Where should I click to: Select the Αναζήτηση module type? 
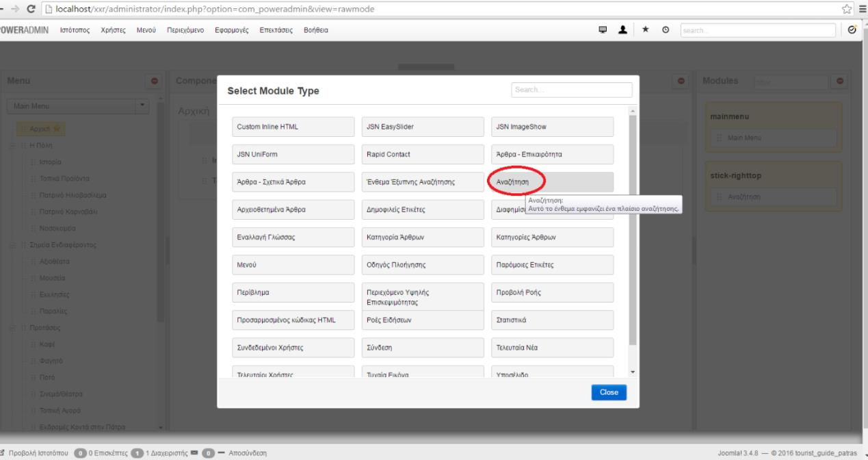pyautogui.click(x=552, y=182)
